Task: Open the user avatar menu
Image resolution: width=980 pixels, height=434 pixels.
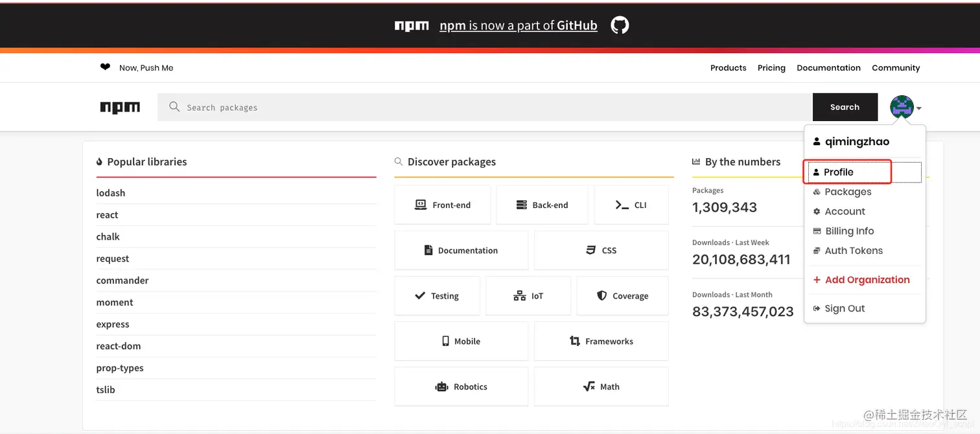Action: pos(902,107)
